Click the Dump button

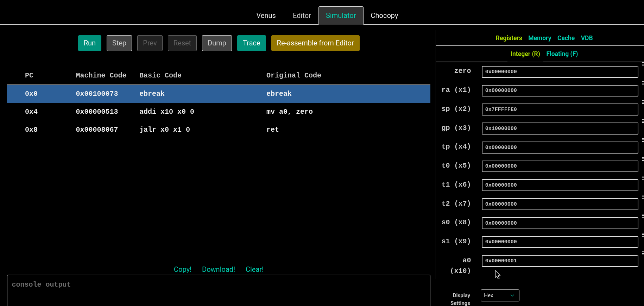217,43
